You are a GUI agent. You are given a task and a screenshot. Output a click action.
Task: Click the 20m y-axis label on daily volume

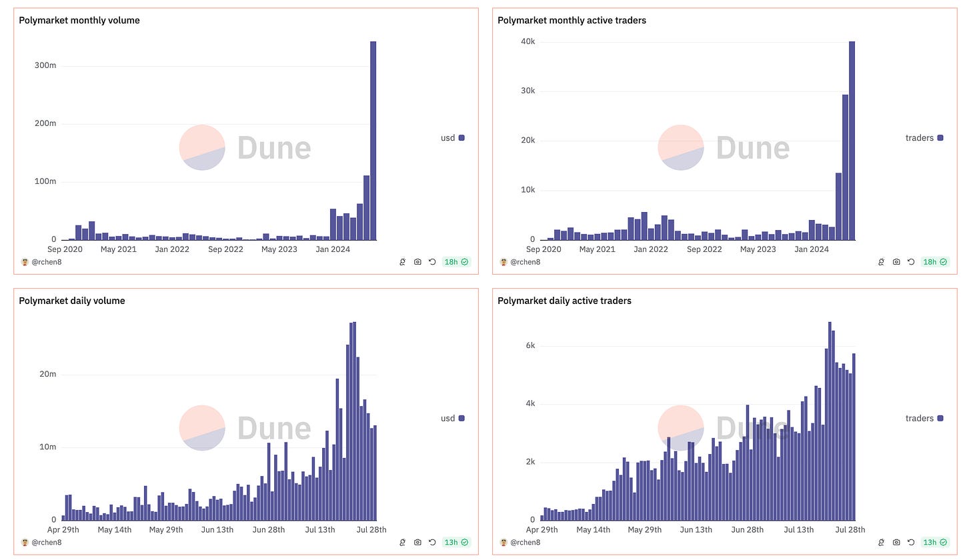pyautogui.click(x=48, y=374)
